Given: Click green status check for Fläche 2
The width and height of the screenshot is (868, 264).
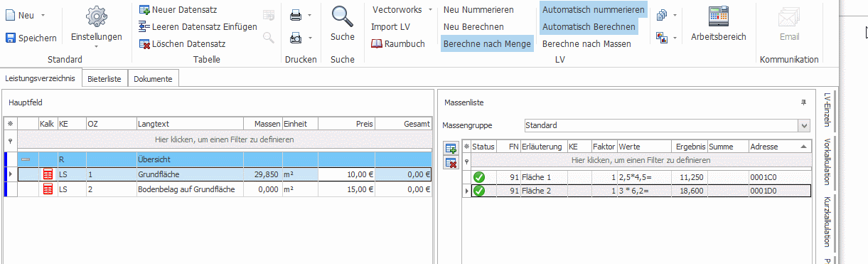Looking at the screenshot, I should (x=479, y=191).
